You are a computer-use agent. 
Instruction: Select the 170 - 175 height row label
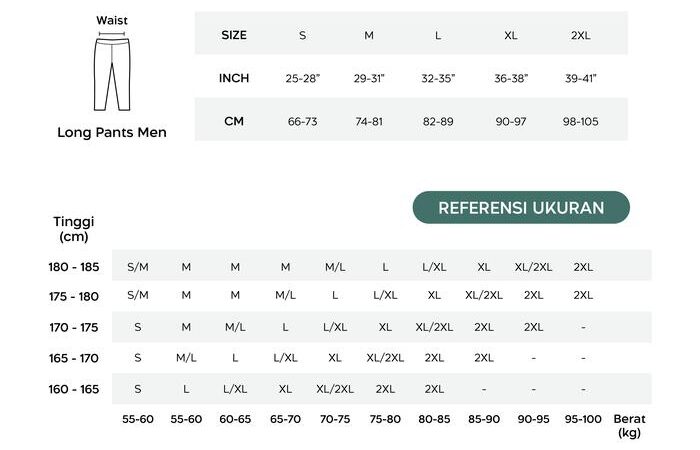(x=74, y=327)
